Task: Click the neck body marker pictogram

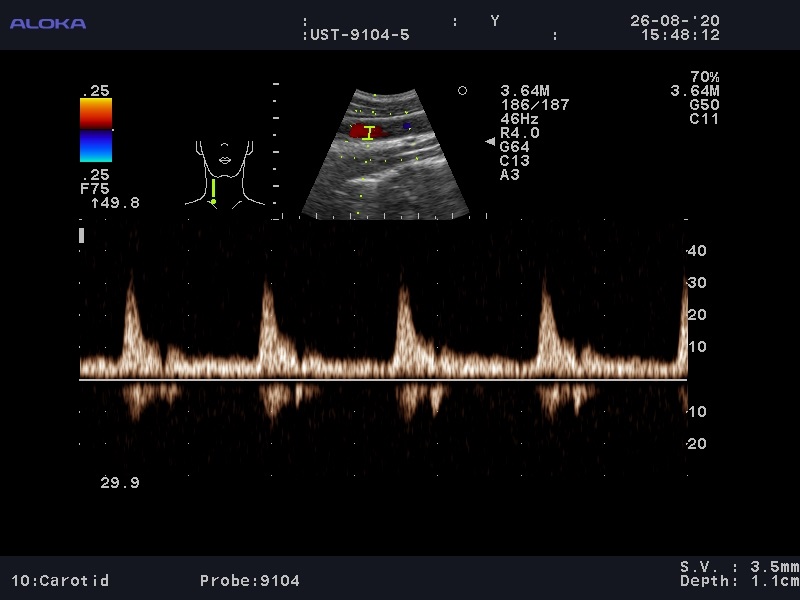Action: point(227,172)
